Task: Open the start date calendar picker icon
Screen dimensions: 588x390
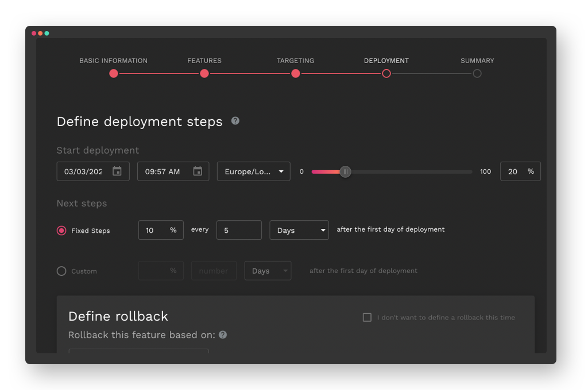Action: (x=117, y=171)
